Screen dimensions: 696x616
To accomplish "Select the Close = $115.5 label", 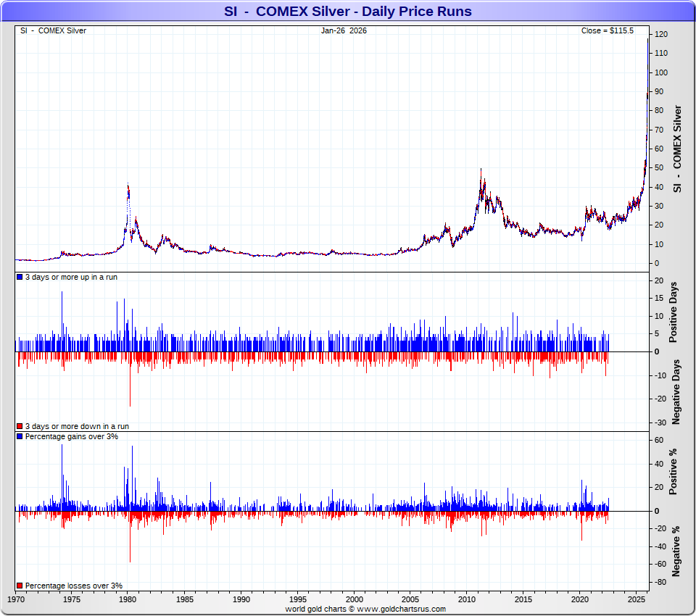I will (x=607, y=30).
